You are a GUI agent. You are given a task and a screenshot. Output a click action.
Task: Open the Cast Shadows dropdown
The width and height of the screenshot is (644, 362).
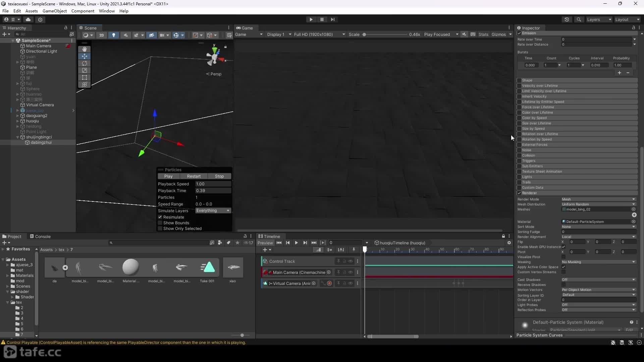(x=599, y=280)
